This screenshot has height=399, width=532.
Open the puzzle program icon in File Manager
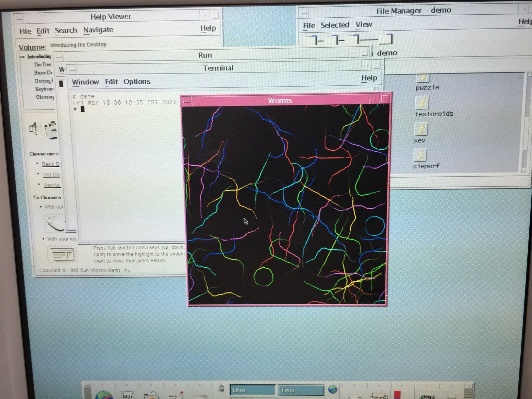[423, 78]
